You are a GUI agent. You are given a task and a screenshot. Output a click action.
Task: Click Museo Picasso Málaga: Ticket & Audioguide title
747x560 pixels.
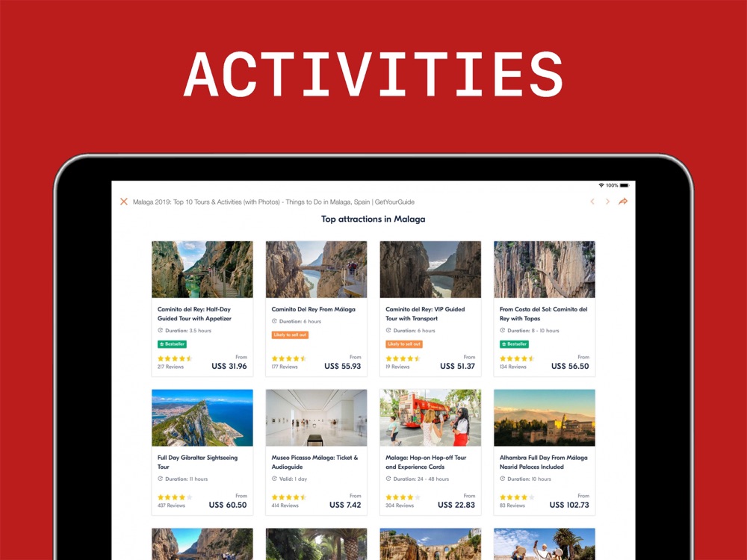[314, 462]
